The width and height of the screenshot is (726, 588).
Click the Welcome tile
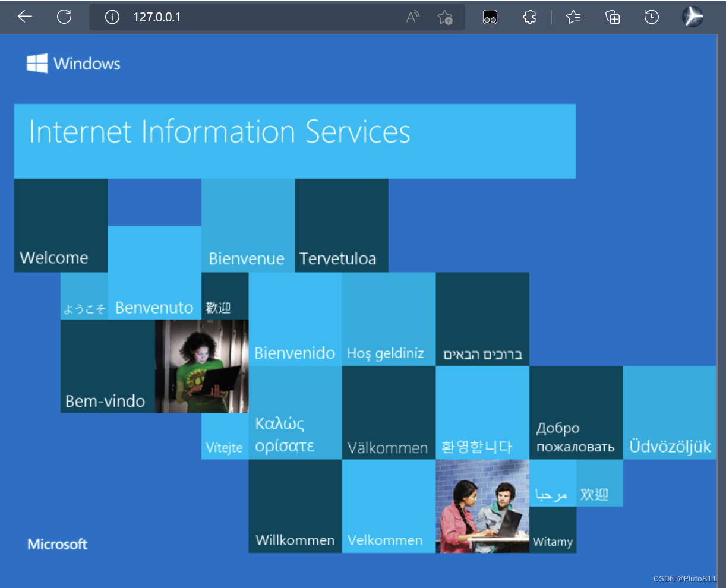coord(61,226)
